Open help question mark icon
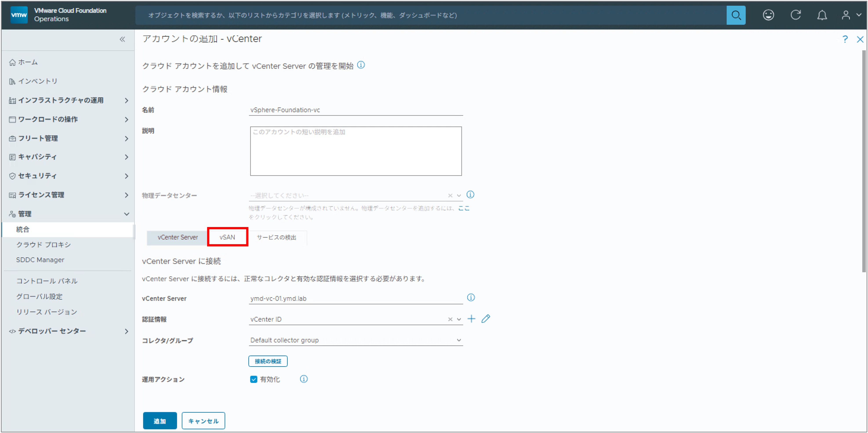 coord(845,39)
